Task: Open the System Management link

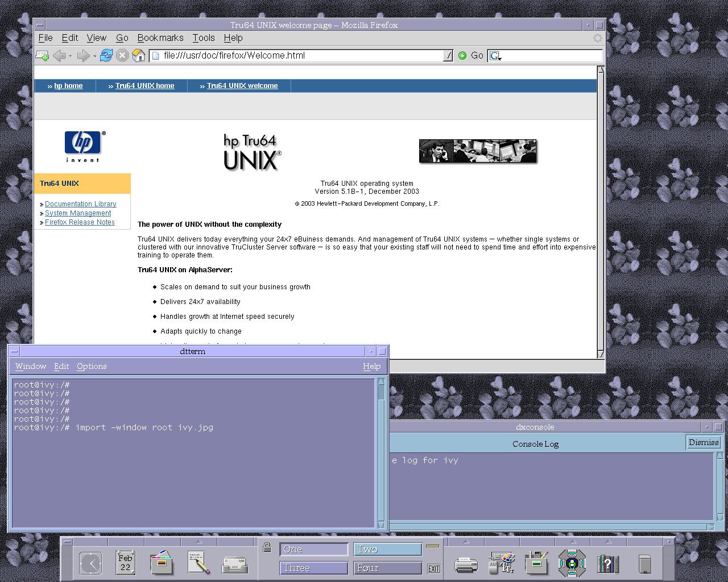Action: coord(78,213)
